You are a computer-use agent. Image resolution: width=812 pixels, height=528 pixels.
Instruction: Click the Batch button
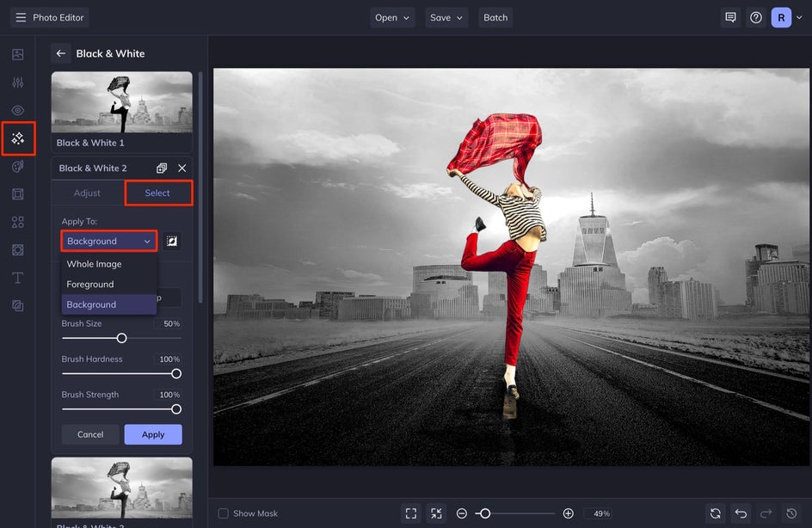pos(495,17)
